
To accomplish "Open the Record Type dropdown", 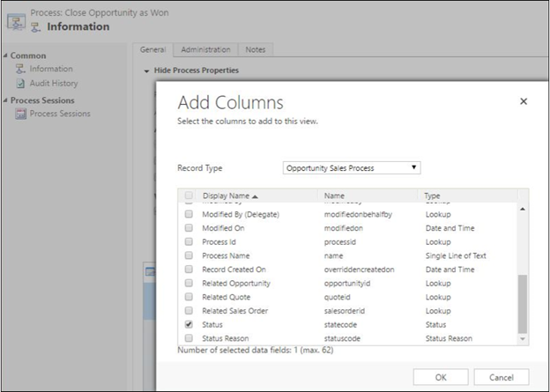I will 352,167.
